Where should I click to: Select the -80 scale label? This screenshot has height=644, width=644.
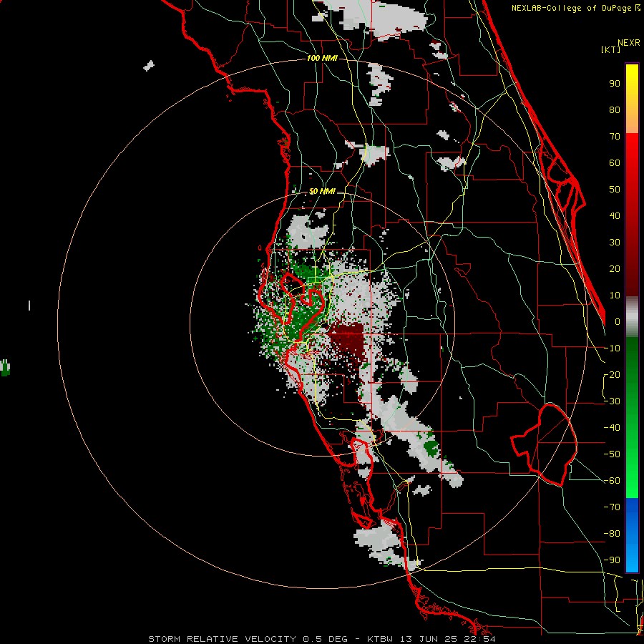click(x=612, y=534)
